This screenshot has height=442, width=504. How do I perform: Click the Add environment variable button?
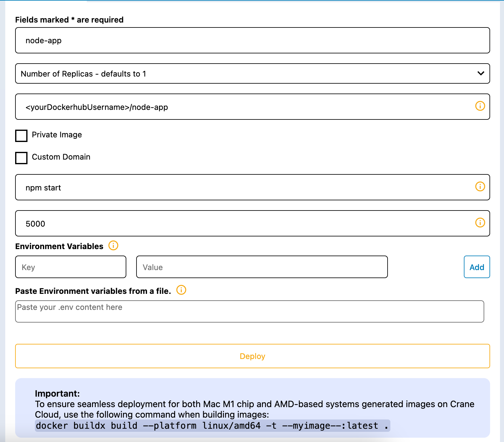477,267
